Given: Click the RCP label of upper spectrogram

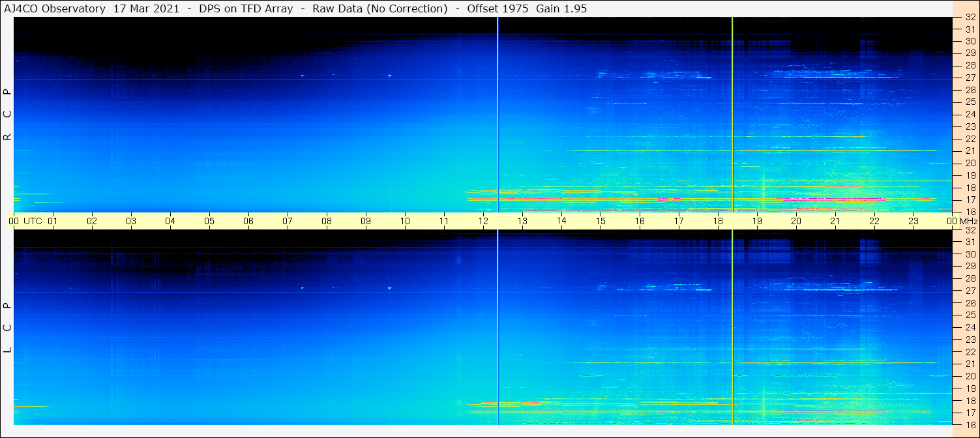Looking at the screenshot, I should (x=8, y=115).
